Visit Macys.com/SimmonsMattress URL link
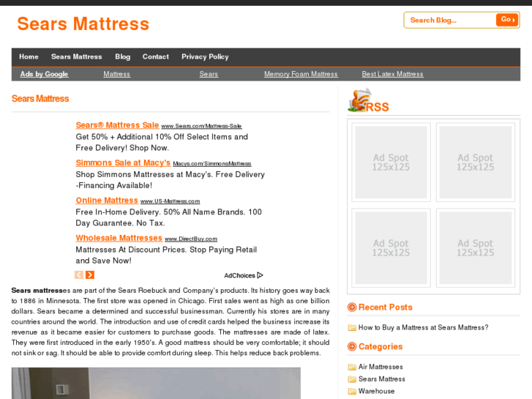The width and height of the screenshot is (532, 399). point(212,164)
